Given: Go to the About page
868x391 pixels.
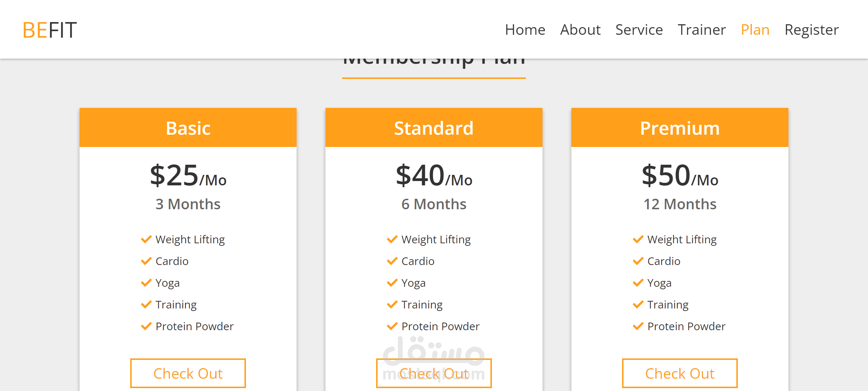Looking at the screenshot, I should (580, 30).
